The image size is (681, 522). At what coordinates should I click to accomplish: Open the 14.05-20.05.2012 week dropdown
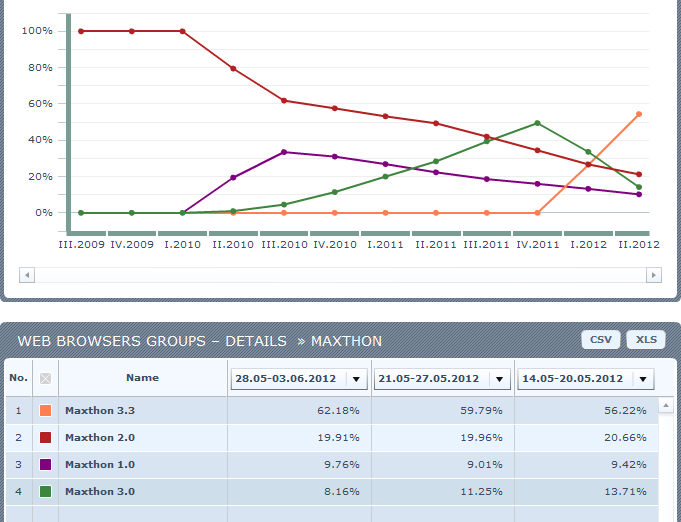[640, 379]
